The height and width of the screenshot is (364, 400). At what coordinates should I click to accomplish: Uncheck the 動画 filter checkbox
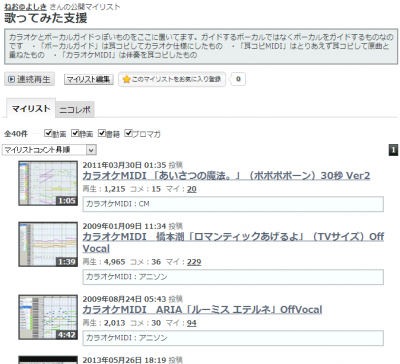[48, 133]
